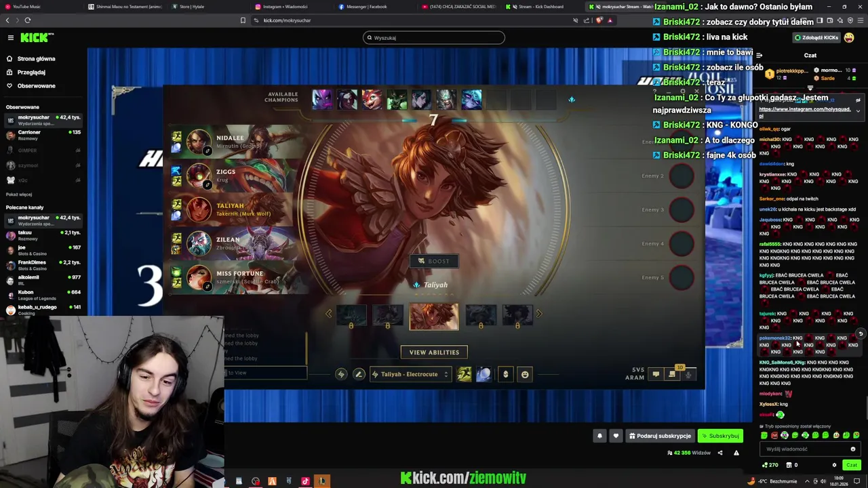Click VIEW ABILITIES button
Image resolution: width=868 pixels, height=488 pixels.
434,352
